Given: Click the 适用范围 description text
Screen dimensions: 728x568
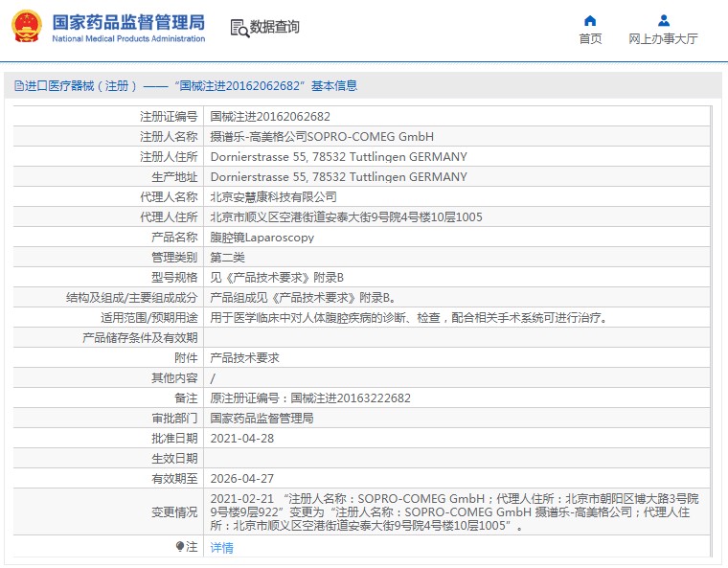Looking at the screenshot, I should pos(409,318).
